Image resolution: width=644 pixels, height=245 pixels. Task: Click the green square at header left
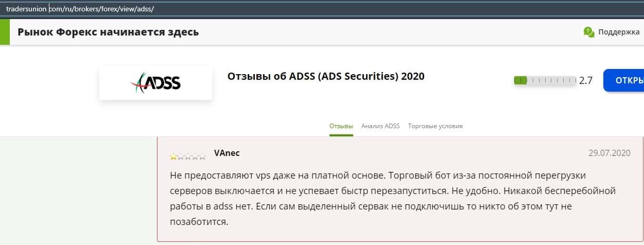pyautogui.click(x=5, y=32)
